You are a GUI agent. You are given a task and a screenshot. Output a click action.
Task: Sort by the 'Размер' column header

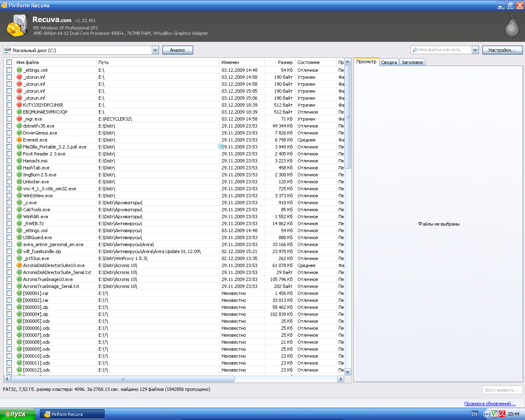[280, 62]
